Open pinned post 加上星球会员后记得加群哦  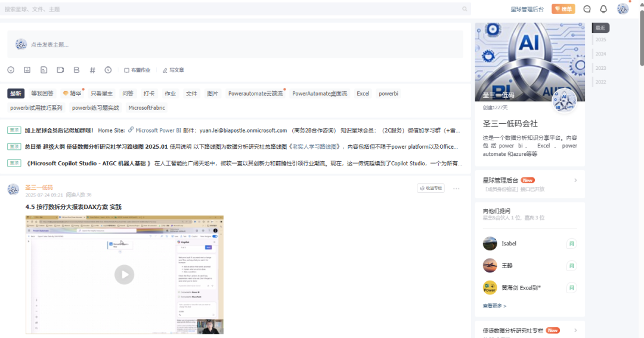tap(58, 130)
